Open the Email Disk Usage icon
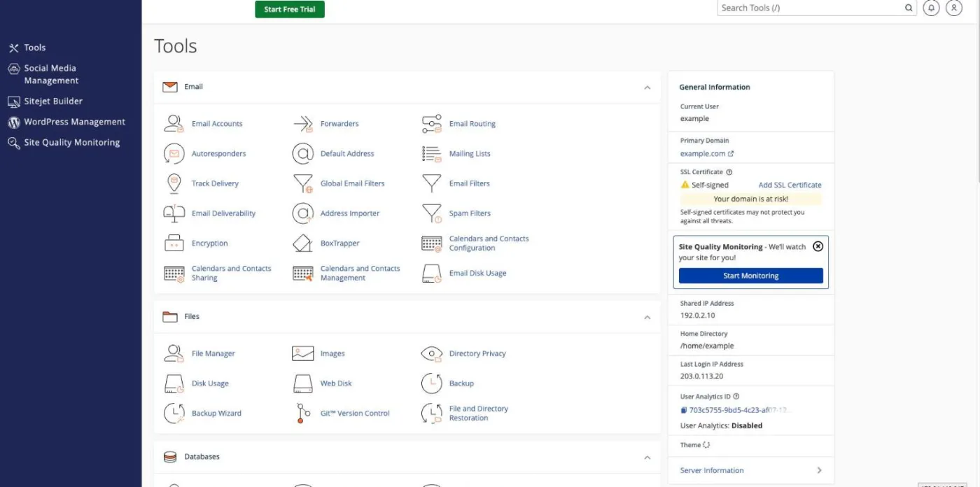The height and width of the screenshot is (487, 980). (x=432, y=274)
